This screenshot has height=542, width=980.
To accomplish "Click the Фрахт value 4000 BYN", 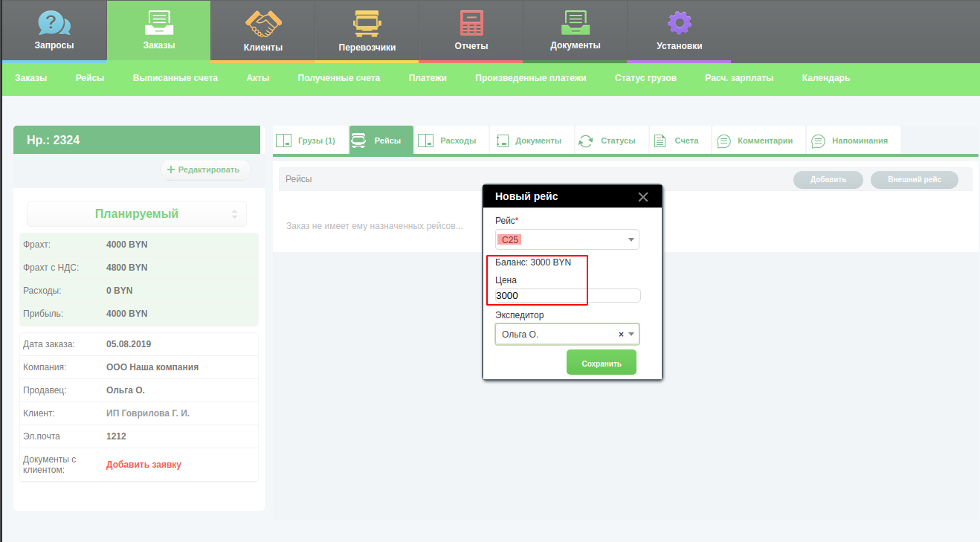I will [127, 245].
